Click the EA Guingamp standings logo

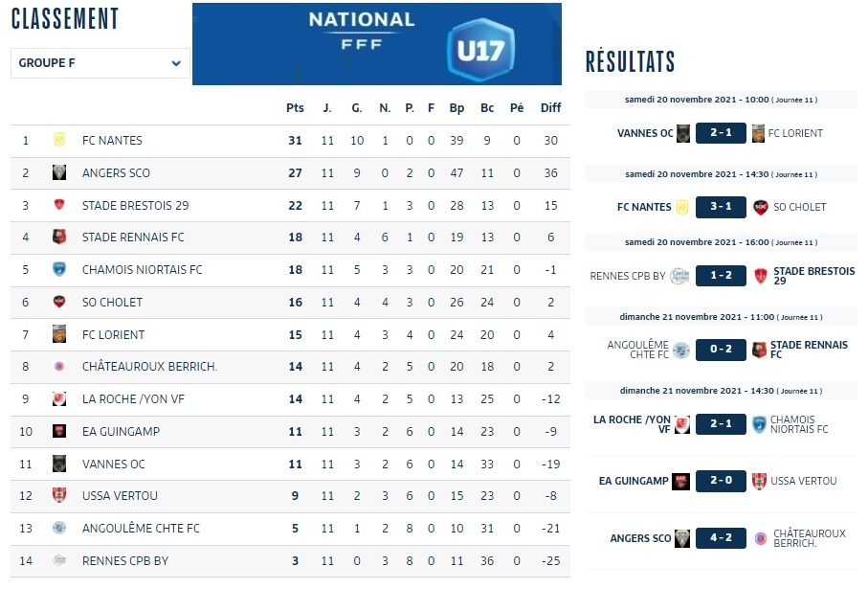tap(59, 432)
